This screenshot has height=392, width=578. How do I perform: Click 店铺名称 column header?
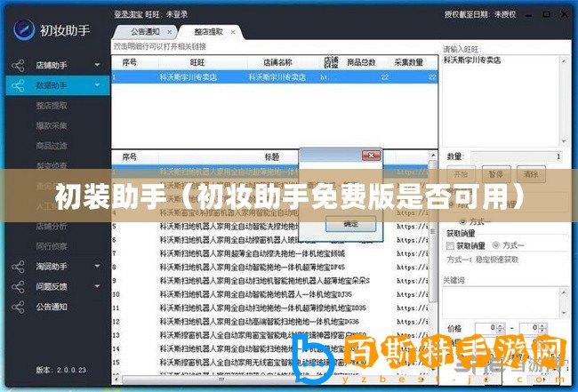coord(277,62)
